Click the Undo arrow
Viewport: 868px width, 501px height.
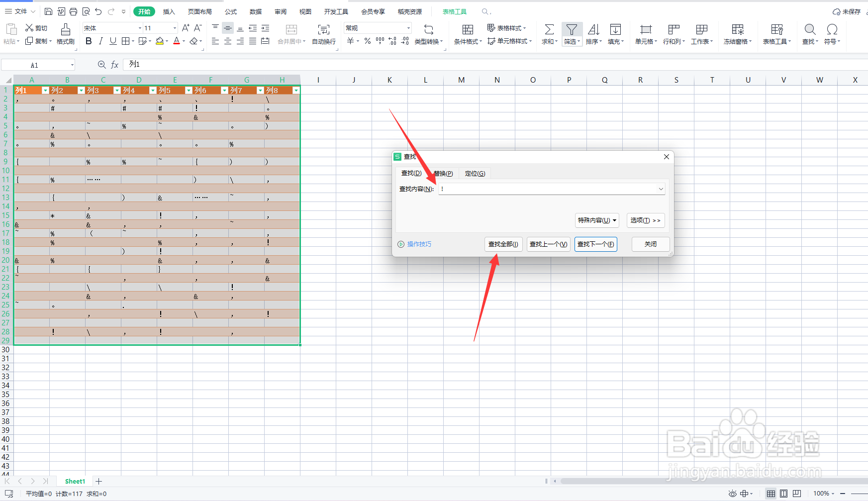pyautogui.click(x=98, y=11)
